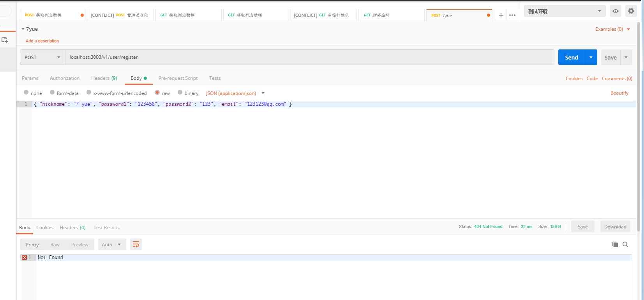Click the red error marker on response line 1

24,258
